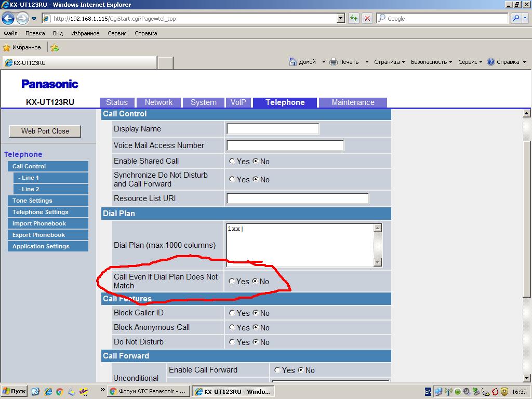Open the Печать dropdown arrow
The image size is (532, 399).
point(367,62)
